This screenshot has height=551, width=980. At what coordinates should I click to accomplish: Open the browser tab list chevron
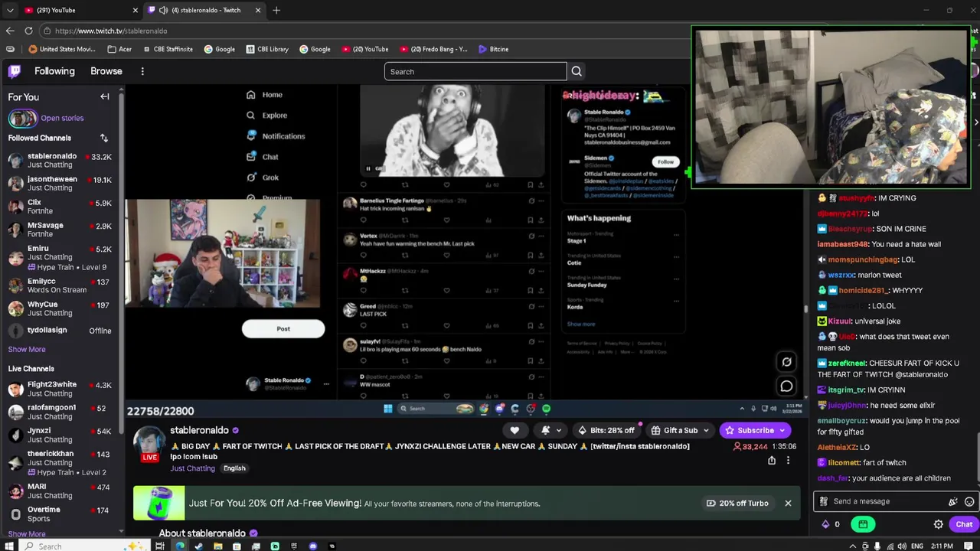[10, 10]
